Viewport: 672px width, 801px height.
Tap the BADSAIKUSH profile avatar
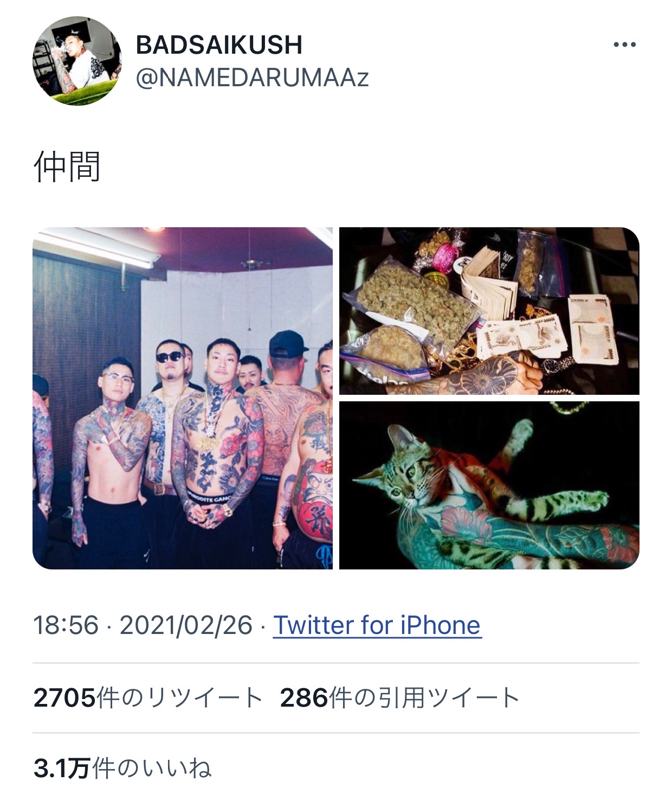click(77, 61)
